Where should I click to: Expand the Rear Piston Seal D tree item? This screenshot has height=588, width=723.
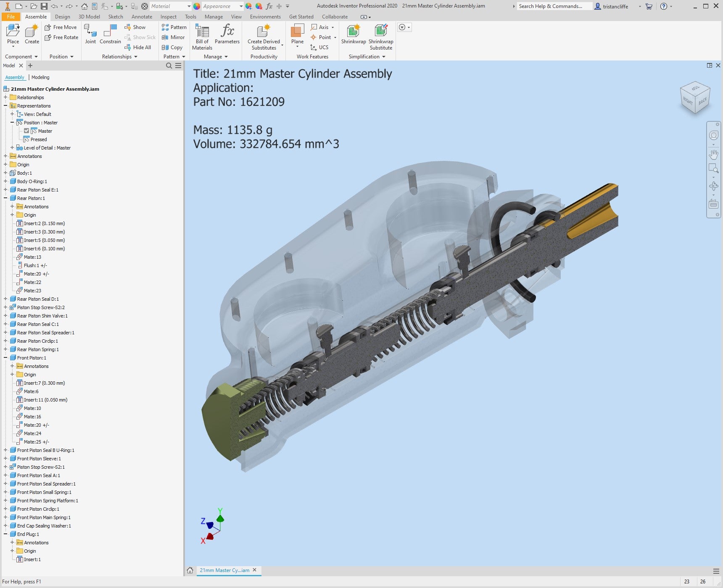(5, 299)
